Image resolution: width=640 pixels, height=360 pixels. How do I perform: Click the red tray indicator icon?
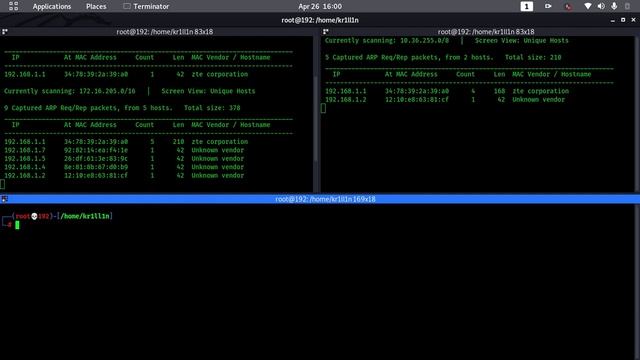[x=568, y=7]
